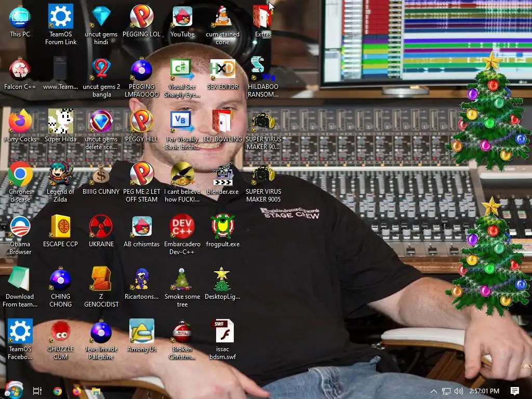532x399 pixels.
Task: Select the Download From team... notepad icon
Action: click(x=20, y=279)
